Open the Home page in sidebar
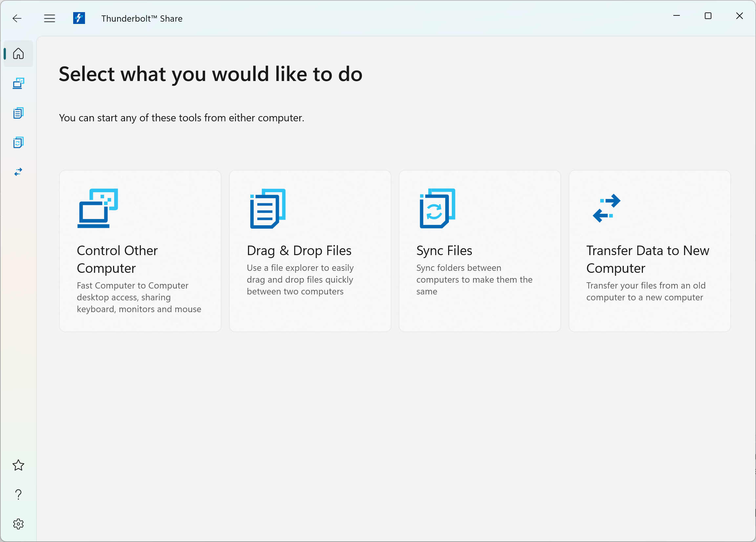Screen dimensions: 756x542 18,54
